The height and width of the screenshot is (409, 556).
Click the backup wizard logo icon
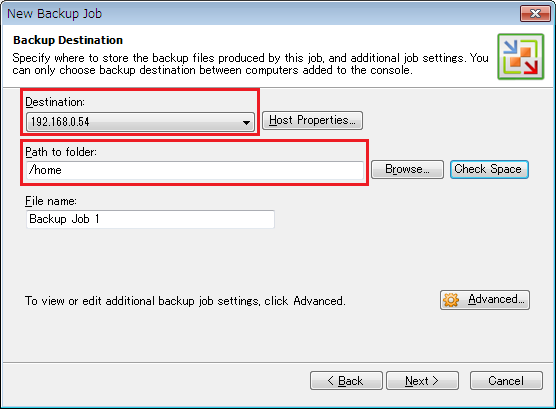coord(521,57)
